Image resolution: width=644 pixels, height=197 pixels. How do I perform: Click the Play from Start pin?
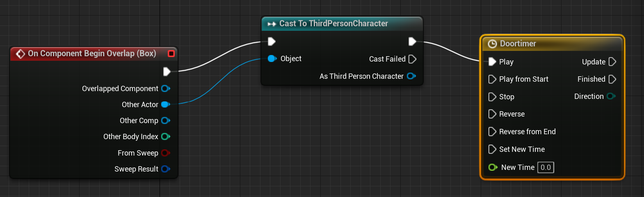point(493,79)
